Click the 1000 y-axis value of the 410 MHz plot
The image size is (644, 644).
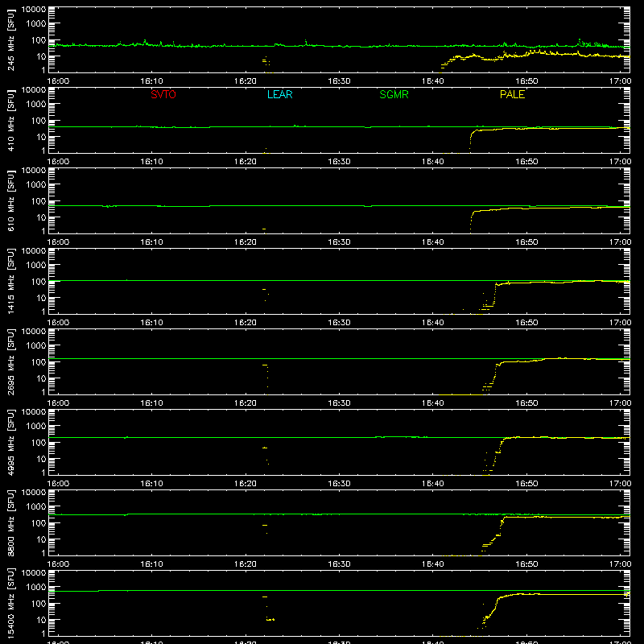tap(36, 105)
